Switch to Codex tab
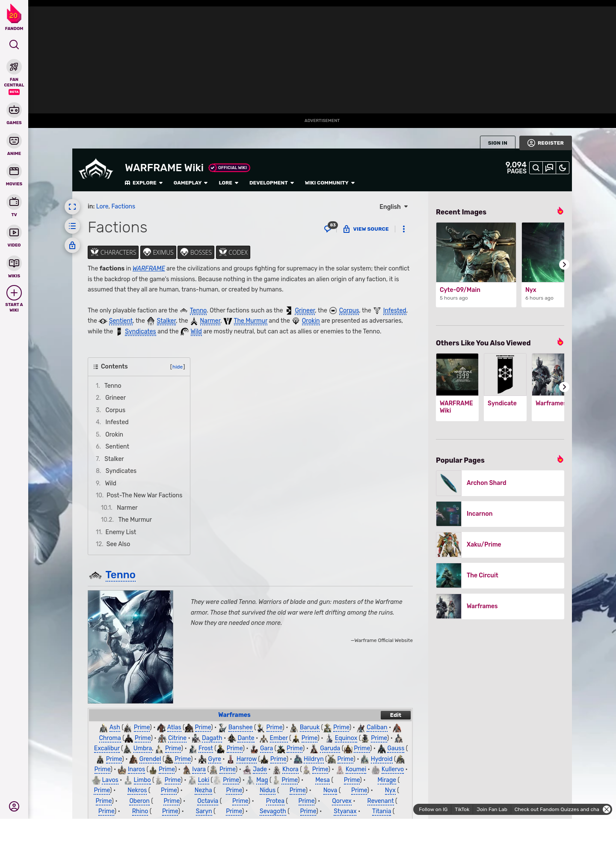Screen dimensions: 616x856 click(x=233, y=253)
